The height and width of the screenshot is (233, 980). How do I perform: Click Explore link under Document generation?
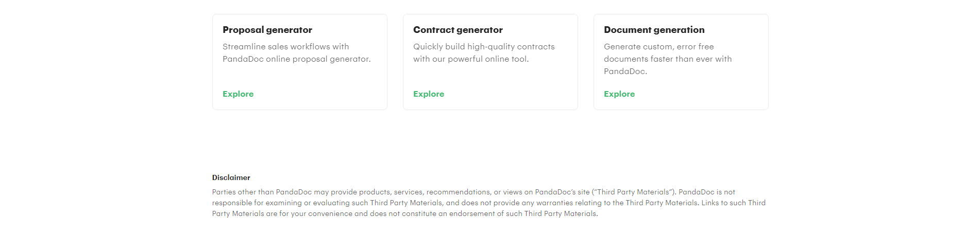tap(619, 94)
